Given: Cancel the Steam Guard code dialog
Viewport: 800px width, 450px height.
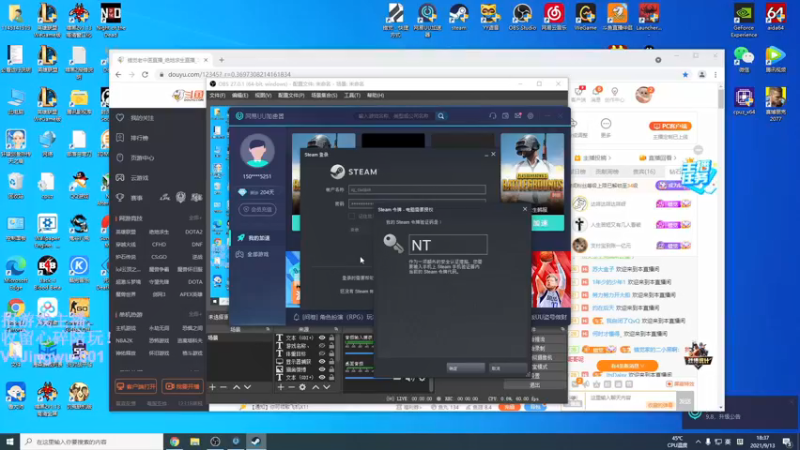Looking at the screenshot, I should point(507,368).
